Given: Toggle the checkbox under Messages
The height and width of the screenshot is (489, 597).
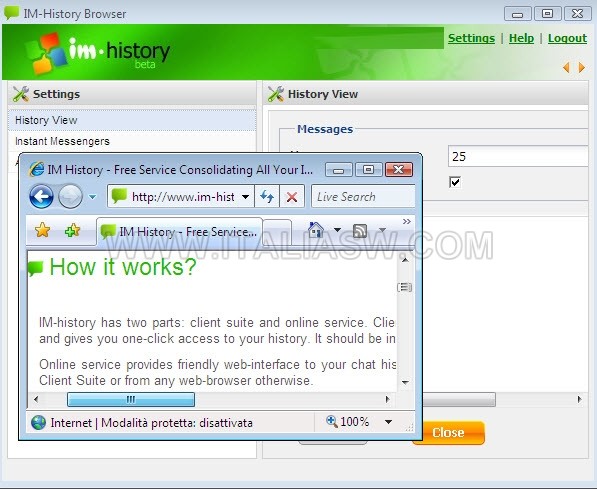Looking at the screenshot, I should [x=455, y=182].
